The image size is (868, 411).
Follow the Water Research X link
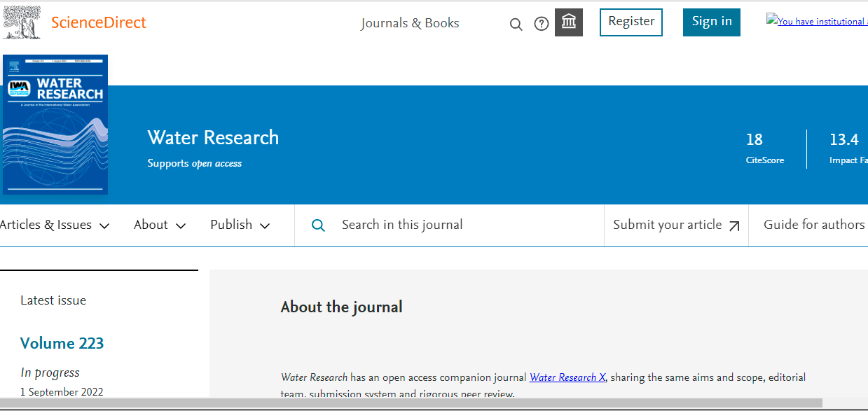point(567,377)
